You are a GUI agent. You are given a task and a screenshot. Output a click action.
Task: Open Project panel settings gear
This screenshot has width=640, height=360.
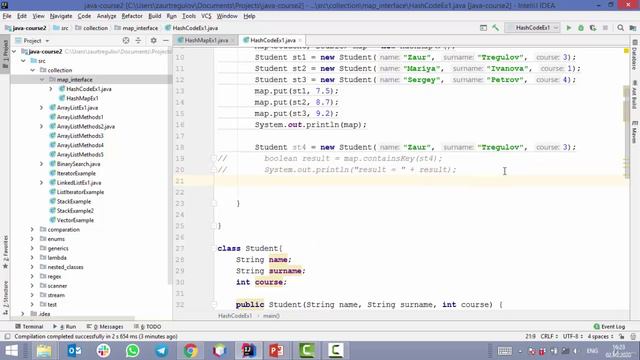coord(153,40)
